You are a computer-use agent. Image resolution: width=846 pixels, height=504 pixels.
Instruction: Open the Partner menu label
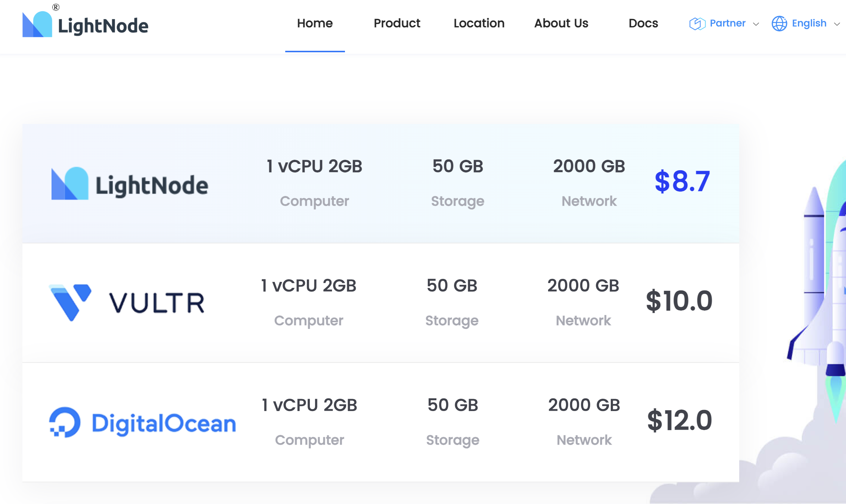coord(727,23)
